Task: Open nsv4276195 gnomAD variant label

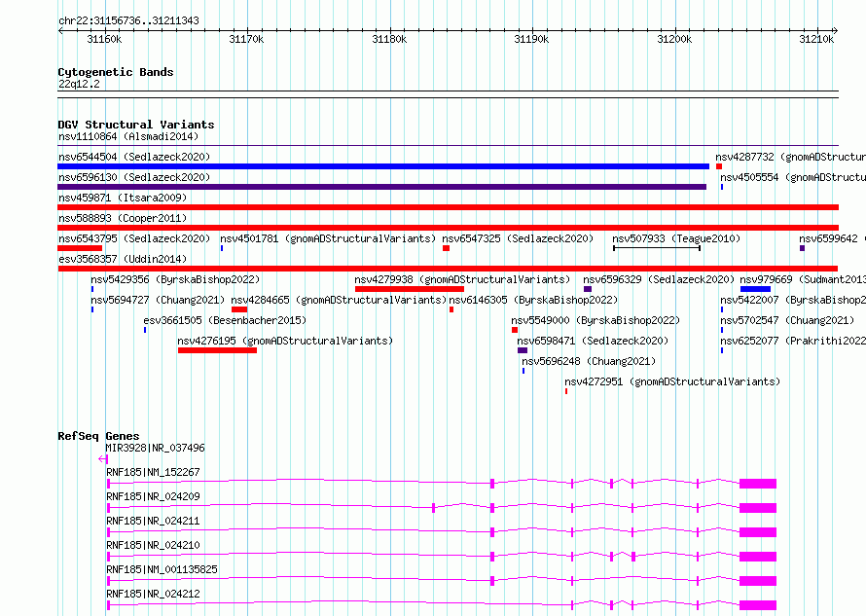Action: [285, 341]
